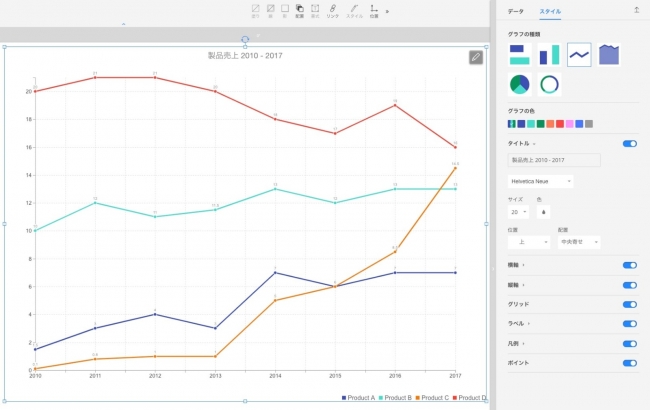Click the pencil edit icon on chart
This screenshot has height=410, width=650.
point(476,57)
